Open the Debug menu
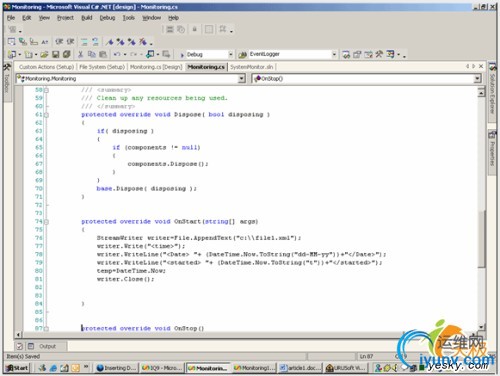The height and width of the screenshot is (376, 500). point(107,18)
